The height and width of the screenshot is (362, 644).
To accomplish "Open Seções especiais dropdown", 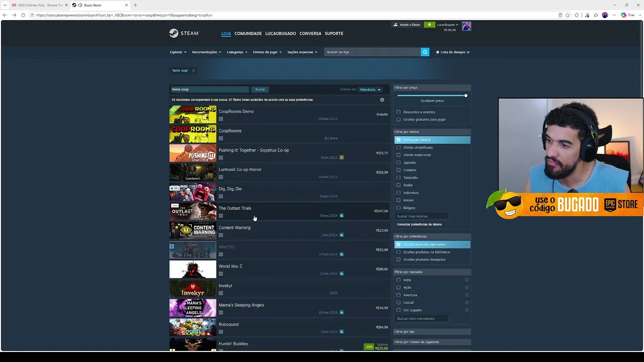I will [302, 52].
